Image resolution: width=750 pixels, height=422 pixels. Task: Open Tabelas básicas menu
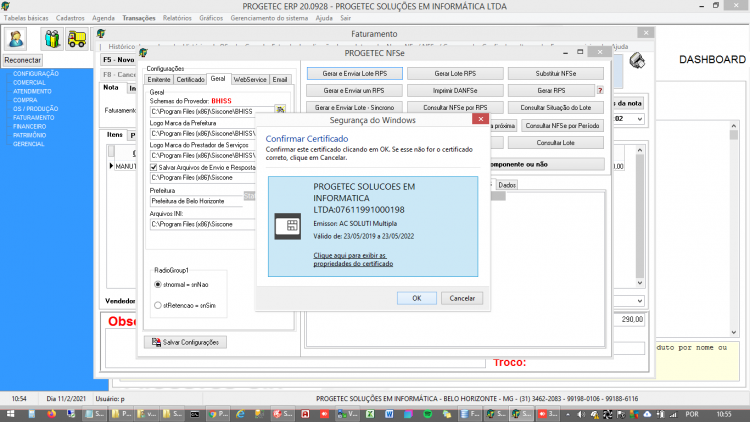coord(26,18)
